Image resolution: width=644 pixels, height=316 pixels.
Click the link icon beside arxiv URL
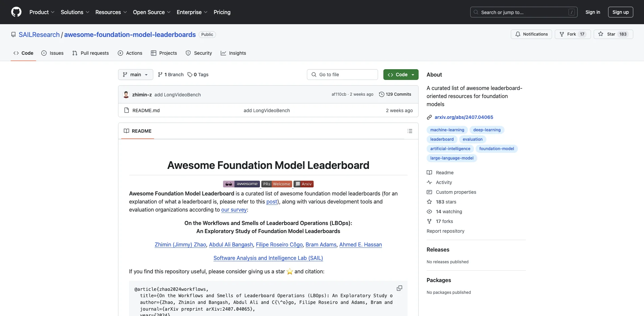(429, 117)
